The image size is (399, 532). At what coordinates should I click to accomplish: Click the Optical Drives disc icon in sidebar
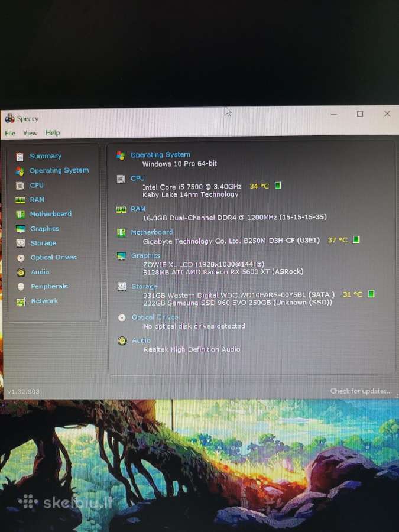coord(21,258)
